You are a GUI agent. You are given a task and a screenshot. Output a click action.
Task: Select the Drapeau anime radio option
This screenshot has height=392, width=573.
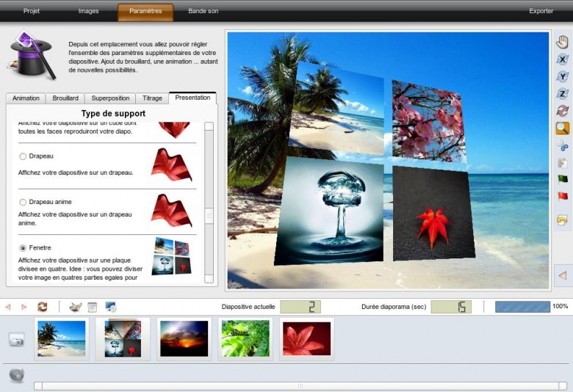coord(23,202)
